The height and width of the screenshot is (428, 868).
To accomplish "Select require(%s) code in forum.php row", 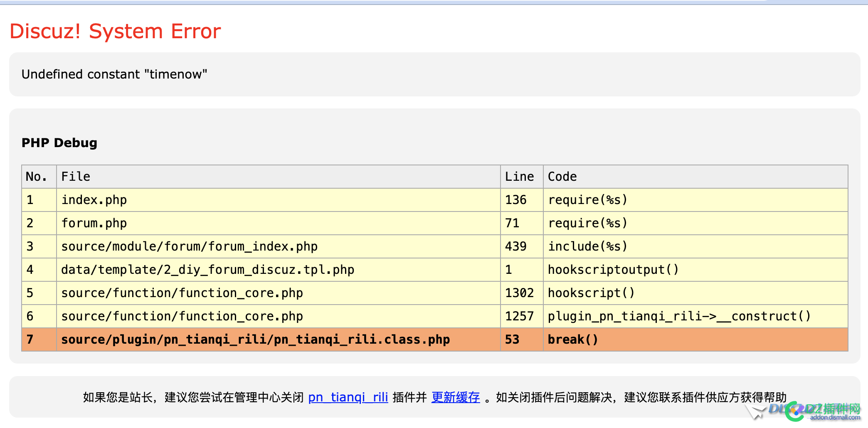I will click(x=695, y=223).
